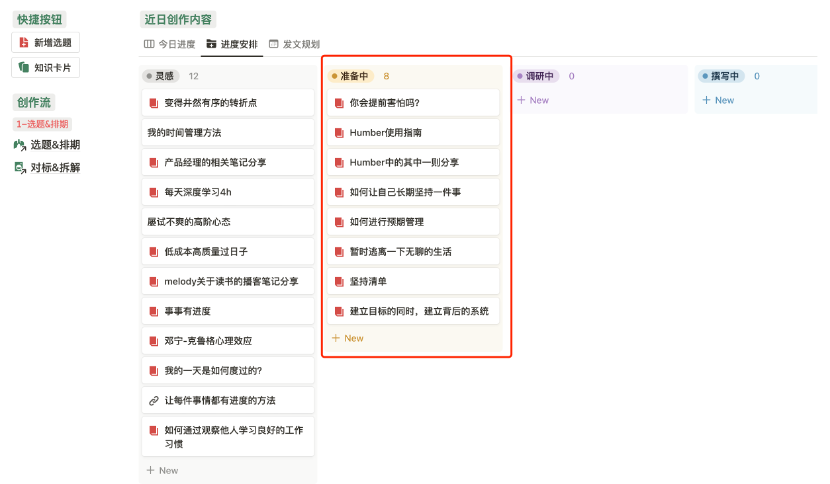830x484 pixels.
Task: Click red book icon on 产品经理的相关笔记分享
Action: (154, 163)
